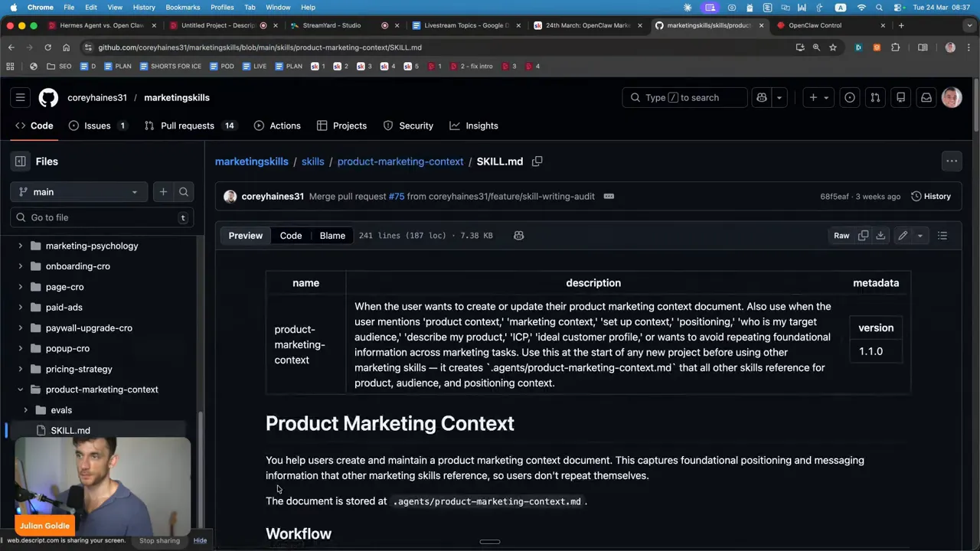
Task: Collapse the product-marketing-context folder
Action: point(21,390)
